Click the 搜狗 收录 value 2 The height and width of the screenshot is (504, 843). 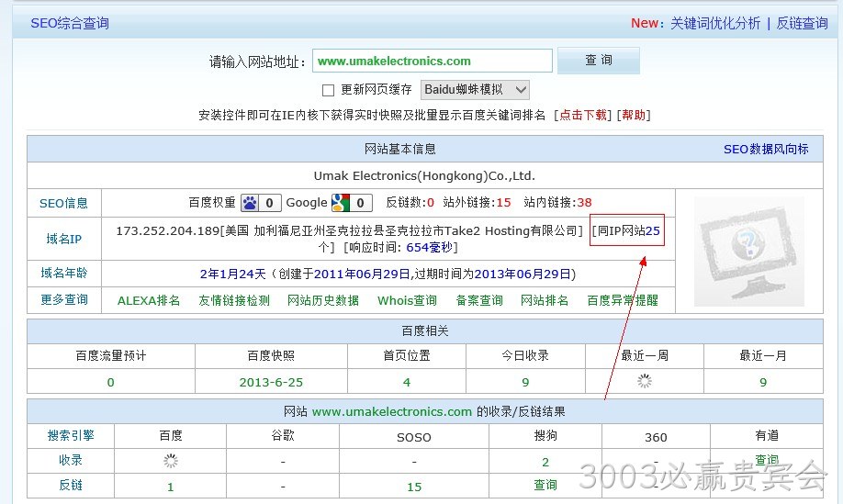click(545, 462)
